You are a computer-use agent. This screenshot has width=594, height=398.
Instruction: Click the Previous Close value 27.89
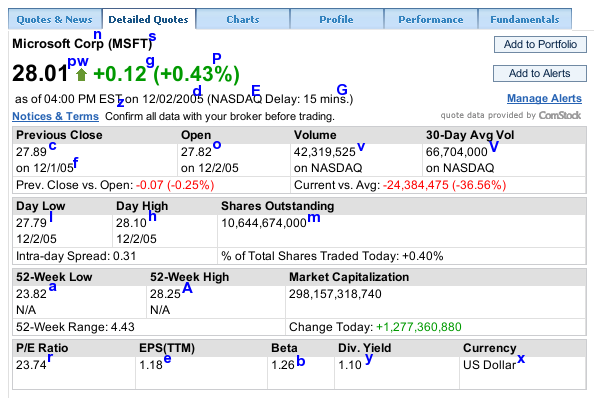tap(31, 152)
